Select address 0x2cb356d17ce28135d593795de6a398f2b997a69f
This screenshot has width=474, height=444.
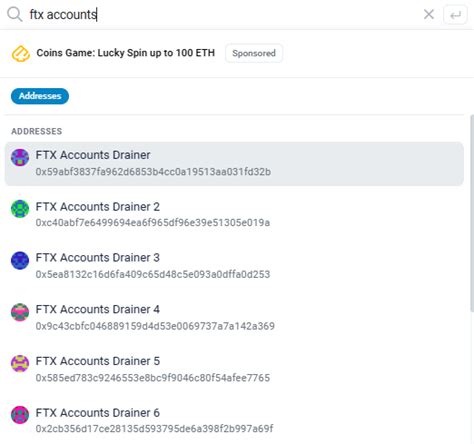coord(154,428)
